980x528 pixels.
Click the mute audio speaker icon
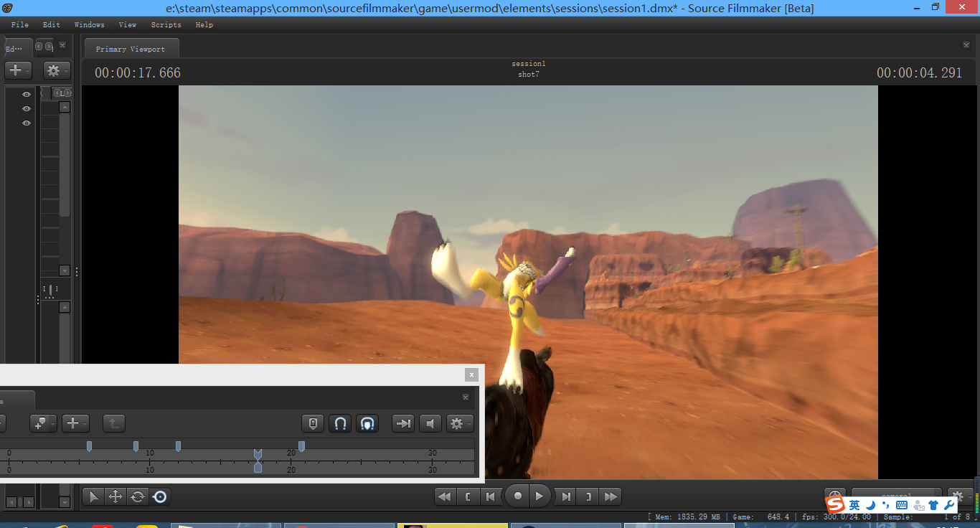(430, 424)
